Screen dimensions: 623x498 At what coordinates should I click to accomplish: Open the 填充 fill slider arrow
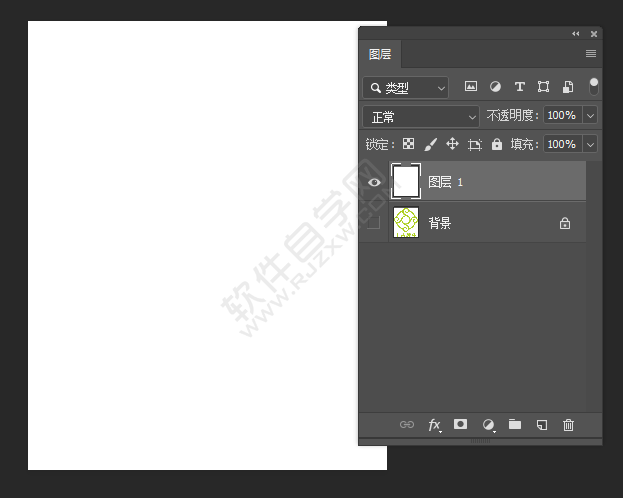pos(590,144)
